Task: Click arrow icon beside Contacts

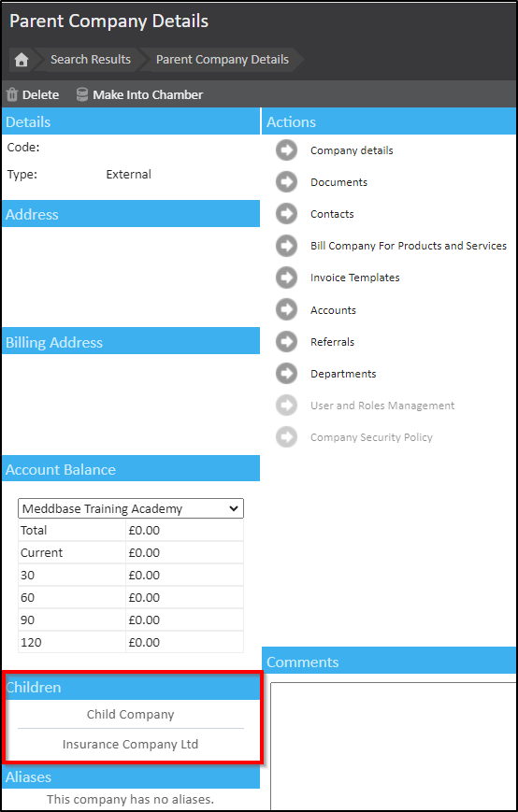Action: click(x=286, y=214)
